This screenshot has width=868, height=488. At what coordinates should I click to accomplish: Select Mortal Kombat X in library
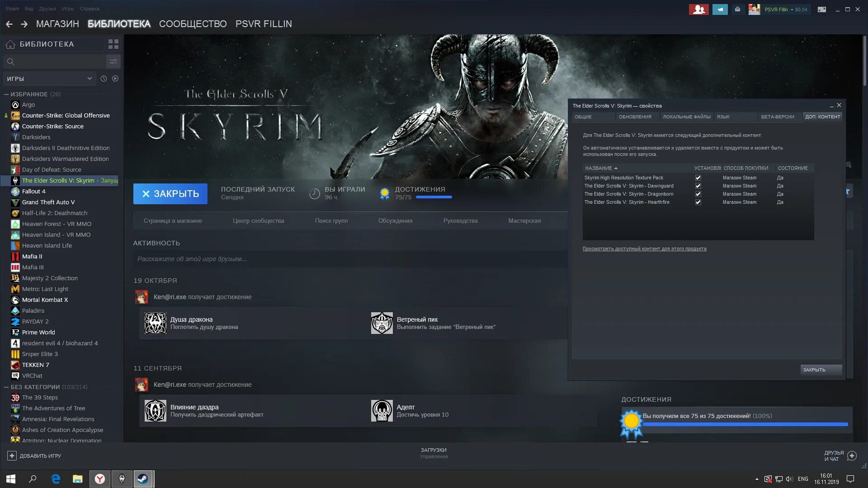point(45,300)
